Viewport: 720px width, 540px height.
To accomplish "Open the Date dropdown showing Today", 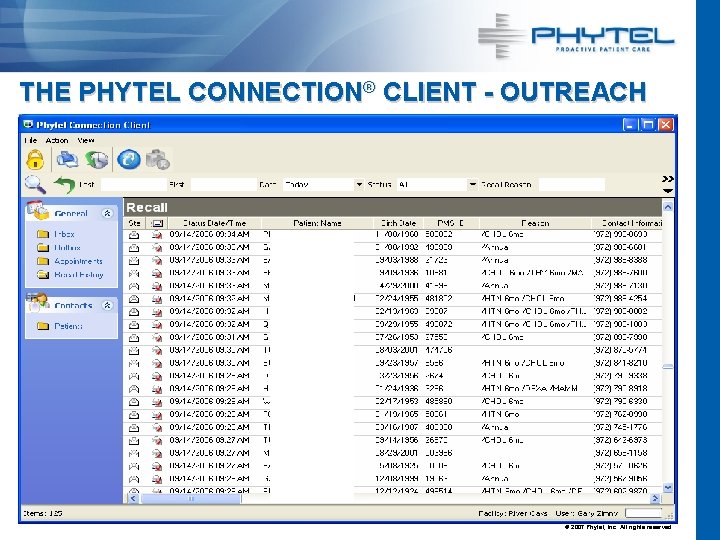I will pyautogui.click(x=359, y=185).
